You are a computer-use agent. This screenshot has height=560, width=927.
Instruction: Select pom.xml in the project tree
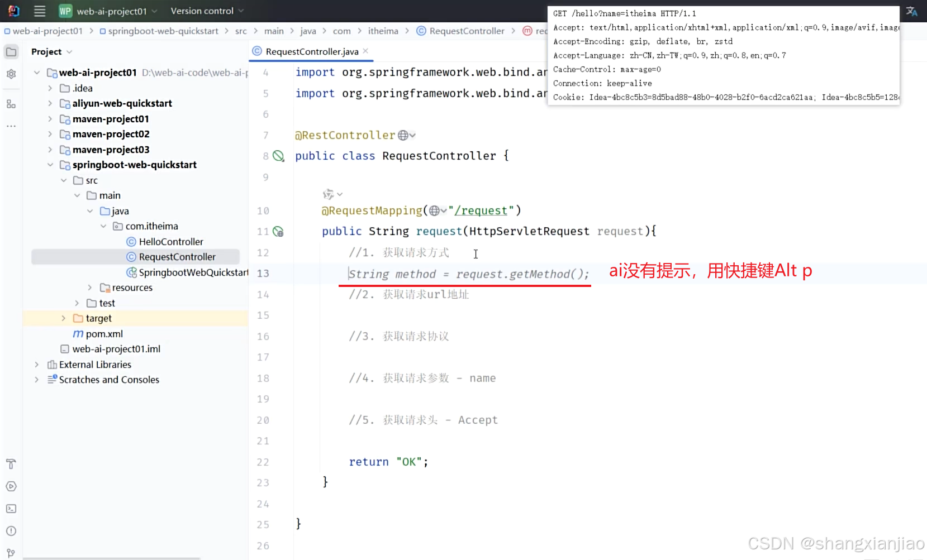[98, 334]
